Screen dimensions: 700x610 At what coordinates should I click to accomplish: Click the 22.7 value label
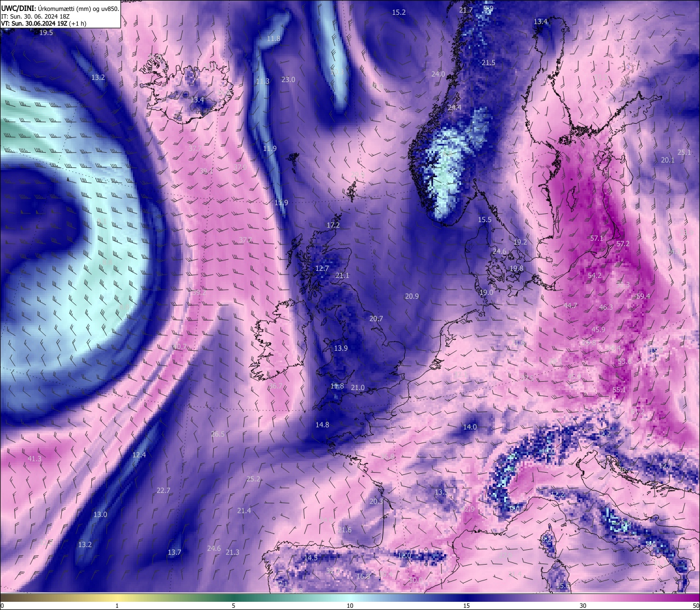pyautogui.click(x=163, y=490)
